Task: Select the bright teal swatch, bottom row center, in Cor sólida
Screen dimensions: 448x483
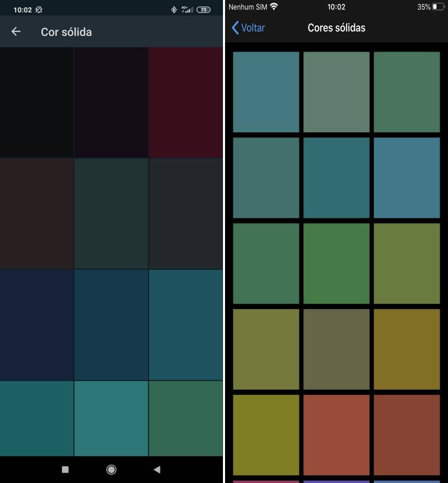Action: tap(111, 418)
